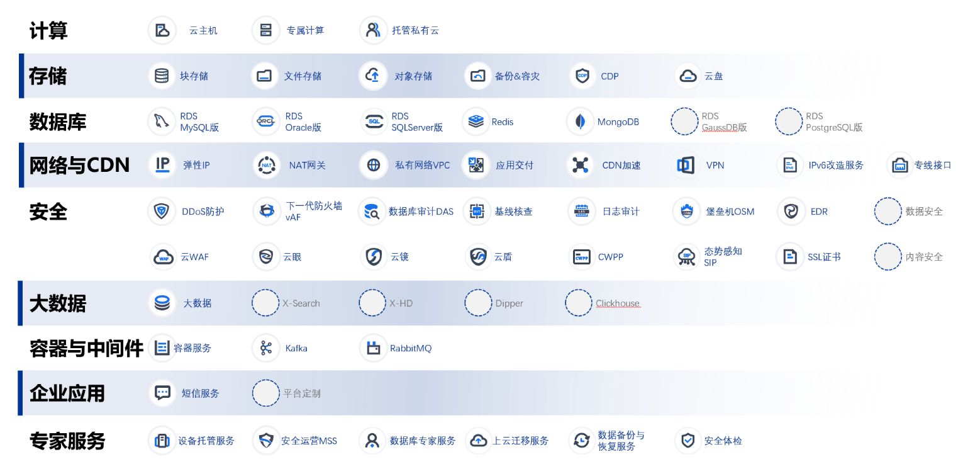Click the X-HD text label
Image resolution: width=980 pixels, height=464 pixels.
coord(401,303)
